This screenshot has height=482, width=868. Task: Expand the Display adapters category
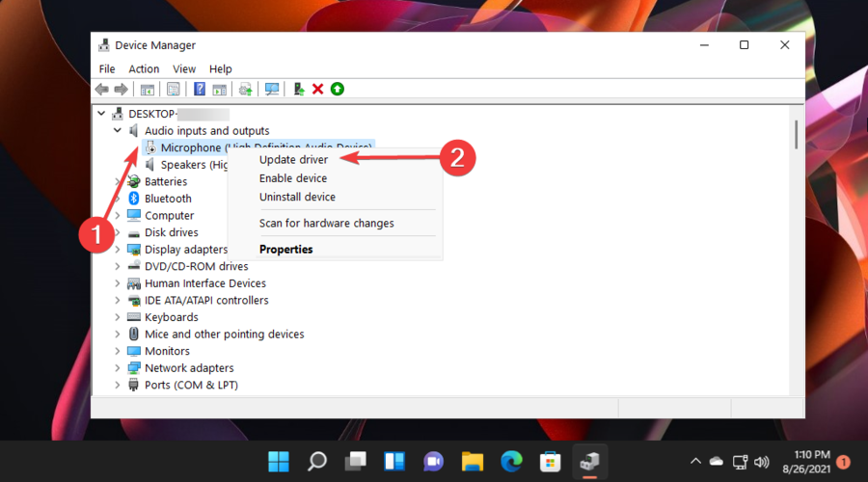[x=118, y=250]
